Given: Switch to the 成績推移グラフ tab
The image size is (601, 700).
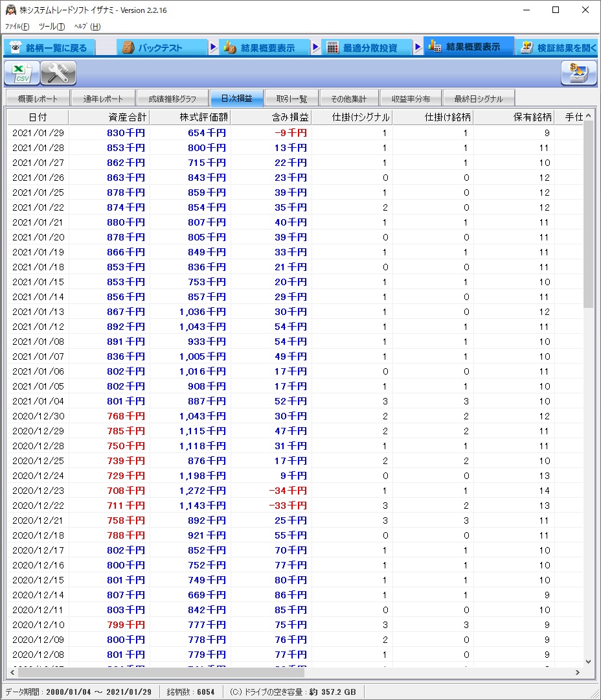Looking at the screenshot, I should (172, 99).
